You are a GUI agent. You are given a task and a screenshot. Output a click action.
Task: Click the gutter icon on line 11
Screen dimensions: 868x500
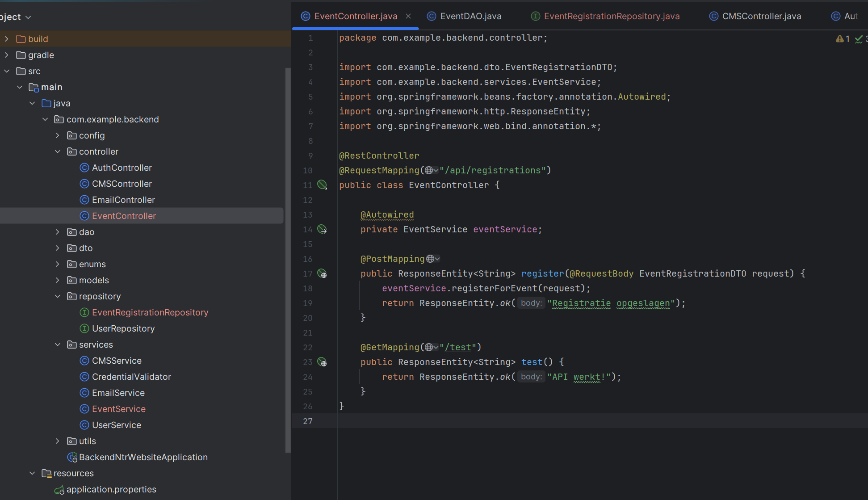pos(322,185)
